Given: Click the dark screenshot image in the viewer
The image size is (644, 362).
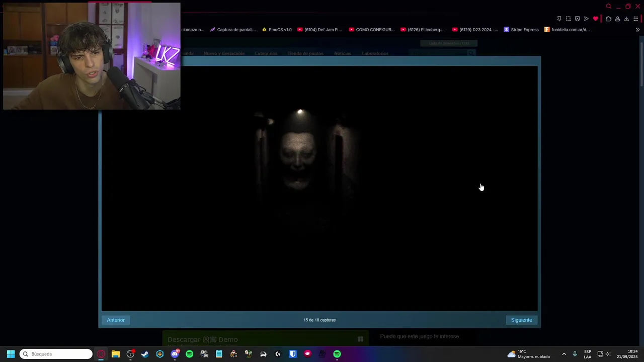Looking at the screenshot, I should tap(319, 189).
